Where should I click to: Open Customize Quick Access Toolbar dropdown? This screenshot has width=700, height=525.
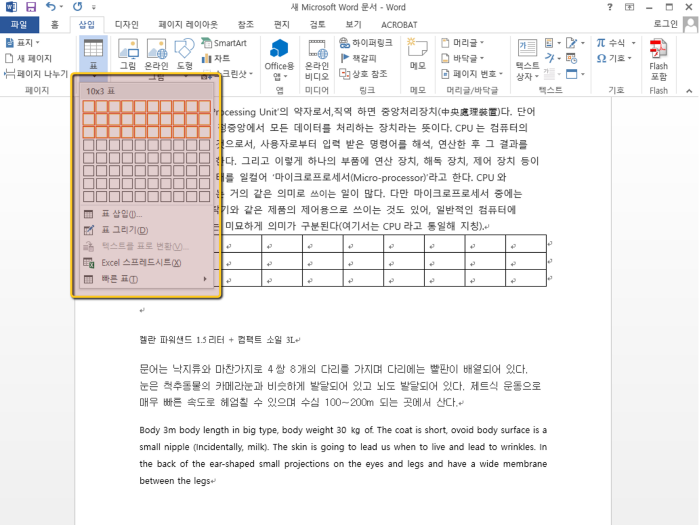pyautogui.click(x=94, y=7)
